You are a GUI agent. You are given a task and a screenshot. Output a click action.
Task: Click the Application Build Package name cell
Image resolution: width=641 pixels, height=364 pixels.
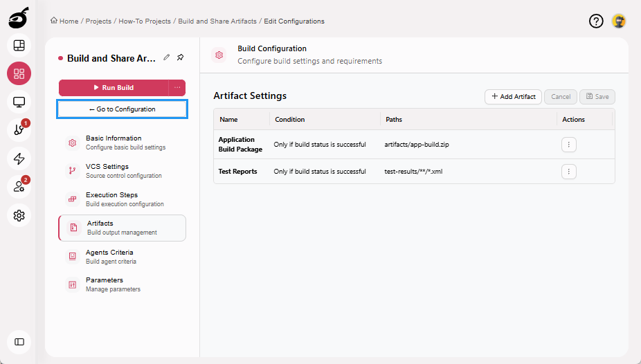point(240,144)
